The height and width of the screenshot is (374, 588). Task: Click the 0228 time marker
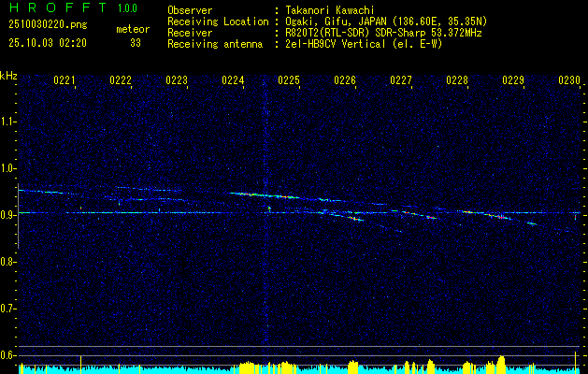pyautogui.click(x=457, y=80)
